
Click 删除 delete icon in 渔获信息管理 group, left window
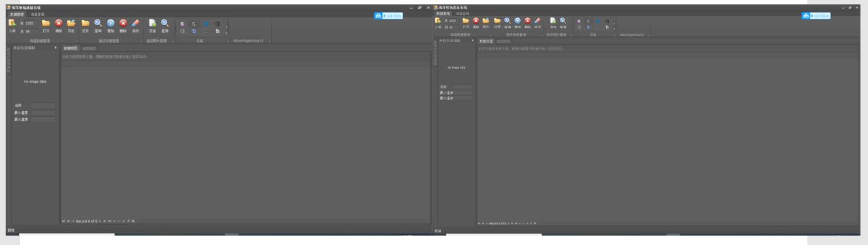(123, 26)
